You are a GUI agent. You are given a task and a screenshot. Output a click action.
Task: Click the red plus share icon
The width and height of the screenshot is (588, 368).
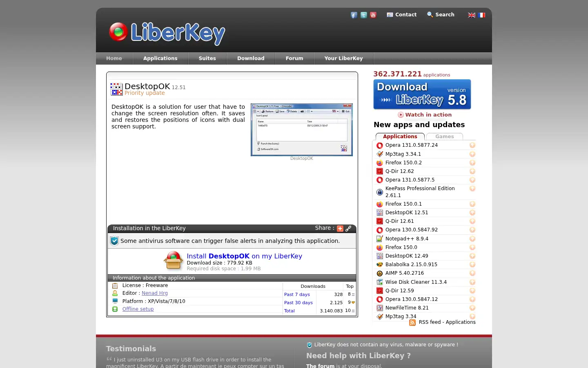[340, 229]
